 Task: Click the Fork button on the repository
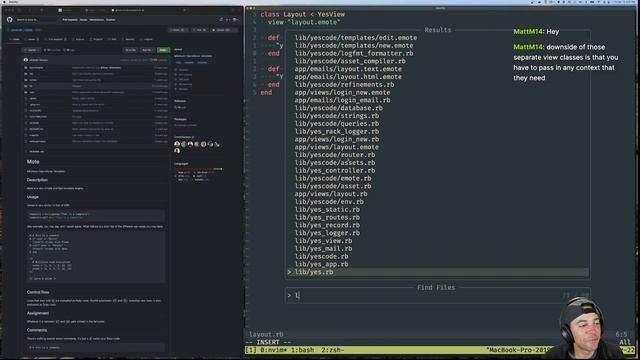point(200,30)
